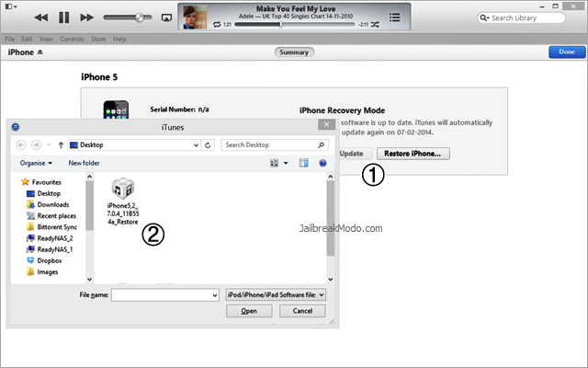
Task: Refresh the Desktop folder view
Action: (208, 145)
